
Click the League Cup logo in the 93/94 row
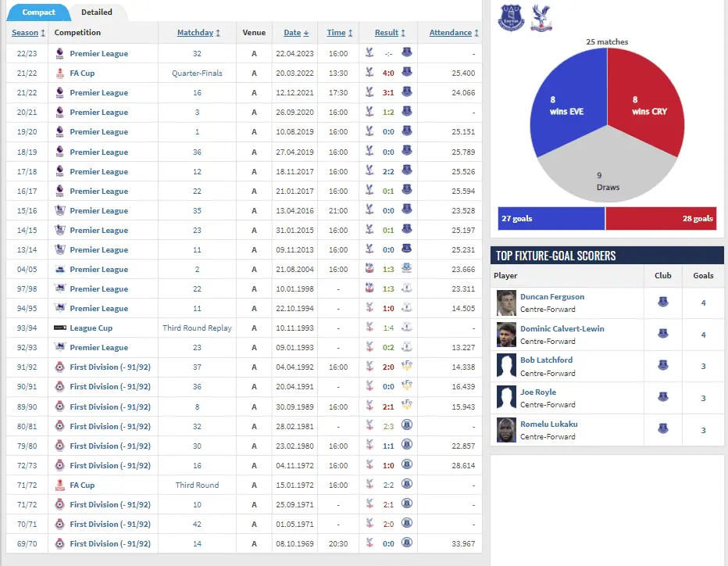click(x=59, y=328)
